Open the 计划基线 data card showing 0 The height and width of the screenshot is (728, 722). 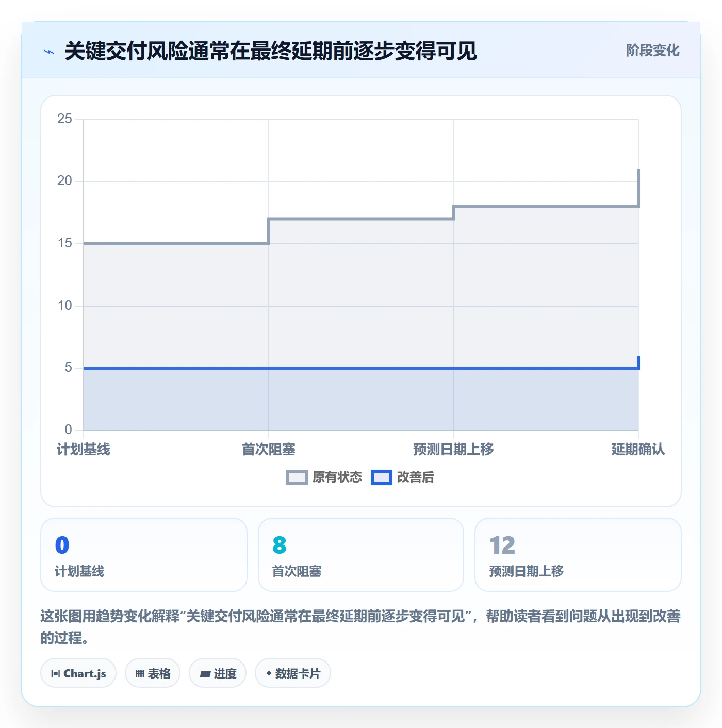coord(144,555)
